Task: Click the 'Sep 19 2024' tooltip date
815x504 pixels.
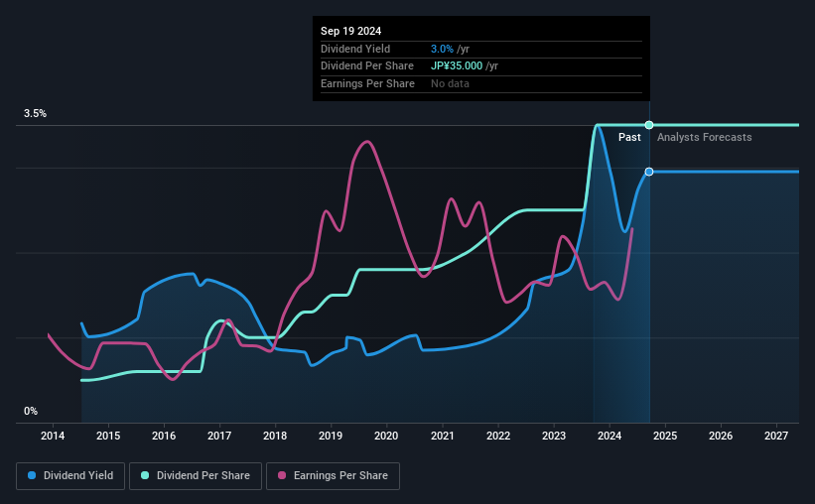Action: [350, 31]
